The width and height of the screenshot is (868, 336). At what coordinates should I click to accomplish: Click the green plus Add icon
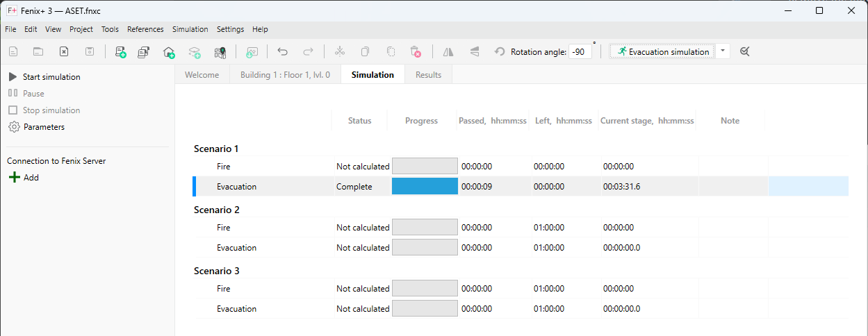[x=14, y=178]
